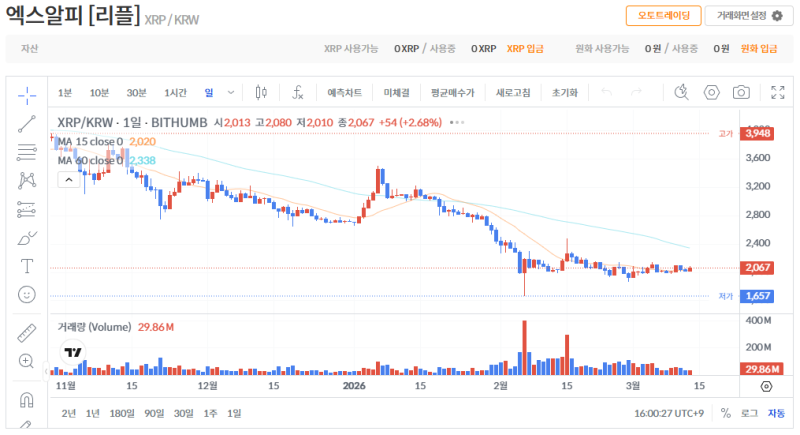Click the 거래량 (Volume) indicator legend
Screen dimensions: 800x435
(x=94, y=327)
